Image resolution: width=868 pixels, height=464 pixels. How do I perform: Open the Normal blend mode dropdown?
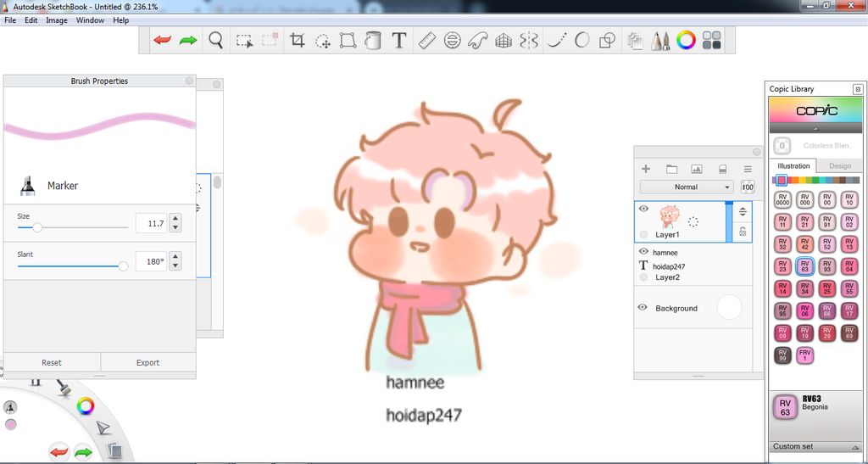(x=687, y=187)
